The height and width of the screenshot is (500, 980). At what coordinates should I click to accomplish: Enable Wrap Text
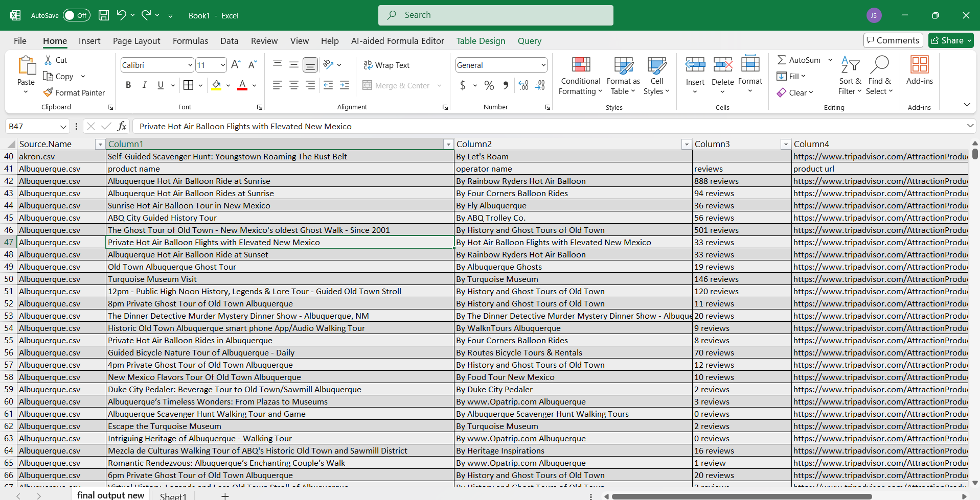coord(386,65)
